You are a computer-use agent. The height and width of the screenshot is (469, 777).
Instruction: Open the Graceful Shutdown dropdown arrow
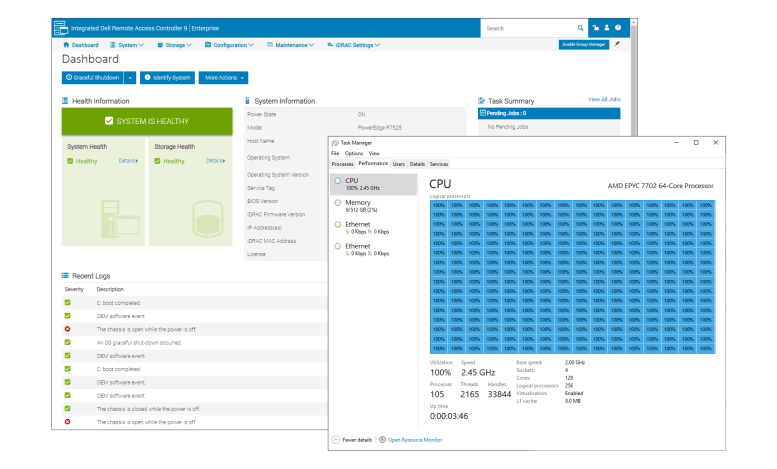(x=130, y=78)
